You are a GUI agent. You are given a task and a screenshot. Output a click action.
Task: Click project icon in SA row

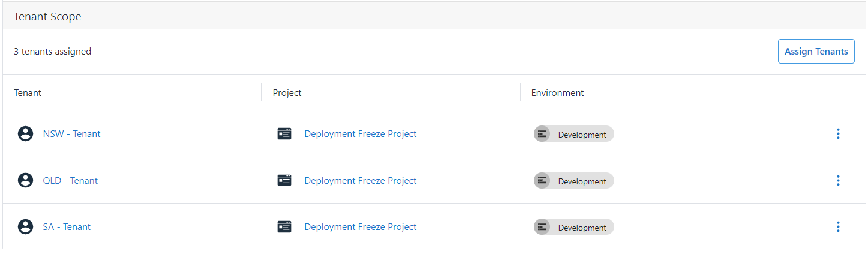(x=284, y=227)
